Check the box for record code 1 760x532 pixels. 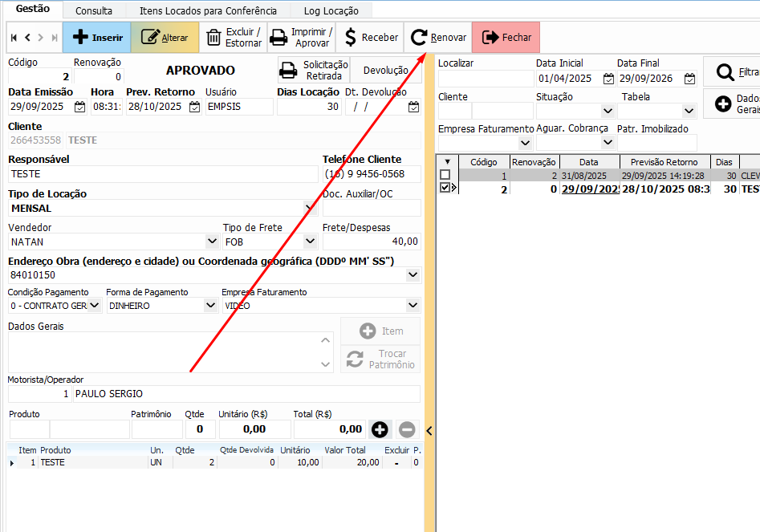[445, 175]
